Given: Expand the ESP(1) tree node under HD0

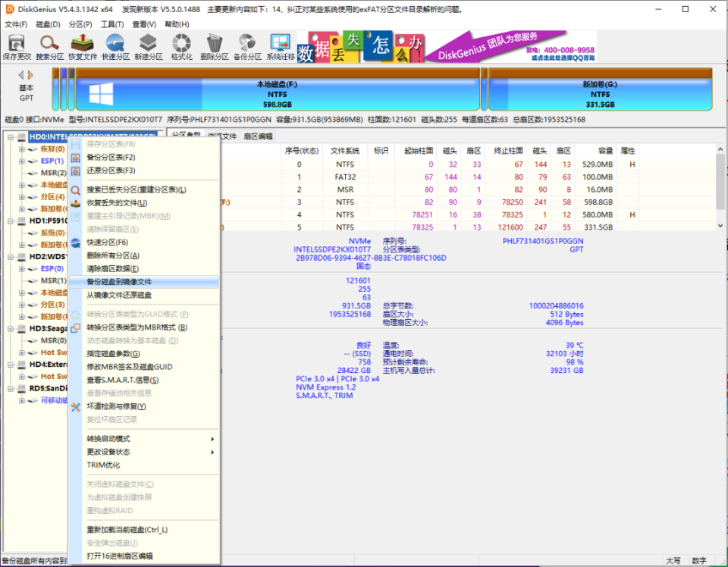Looking at the screenshot, I should point(22,161).
